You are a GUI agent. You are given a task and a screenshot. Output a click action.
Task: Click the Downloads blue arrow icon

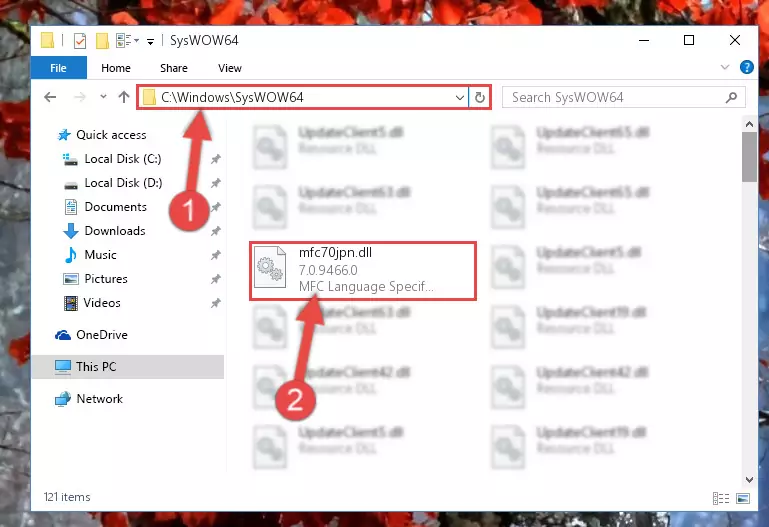(x=71, y=231)
